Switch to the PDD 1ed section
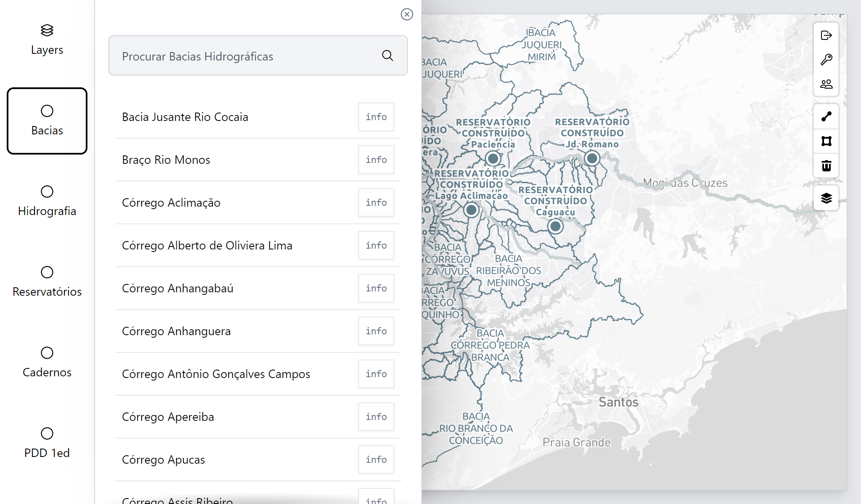This screenshot has height=504, width=861. (x=47, y=444)
